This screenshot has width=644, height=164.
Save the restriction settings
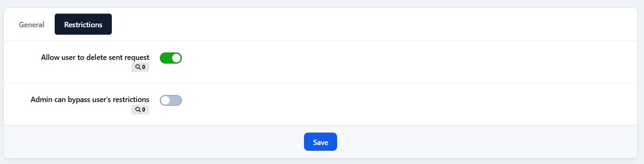click(321, 142)
